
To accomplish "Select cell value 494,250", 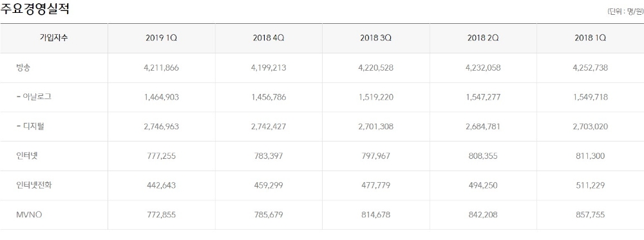I will pos(483,185).
